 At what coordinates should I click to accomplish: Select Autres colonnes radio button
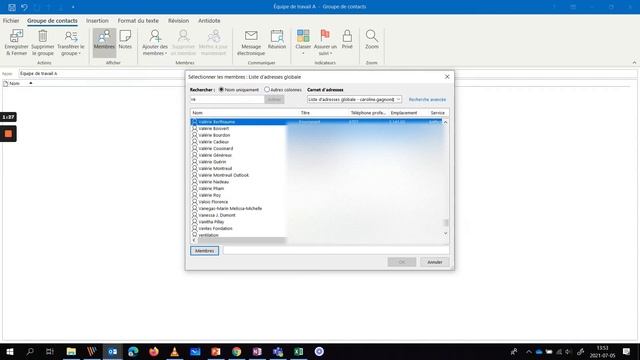point(267,89)
